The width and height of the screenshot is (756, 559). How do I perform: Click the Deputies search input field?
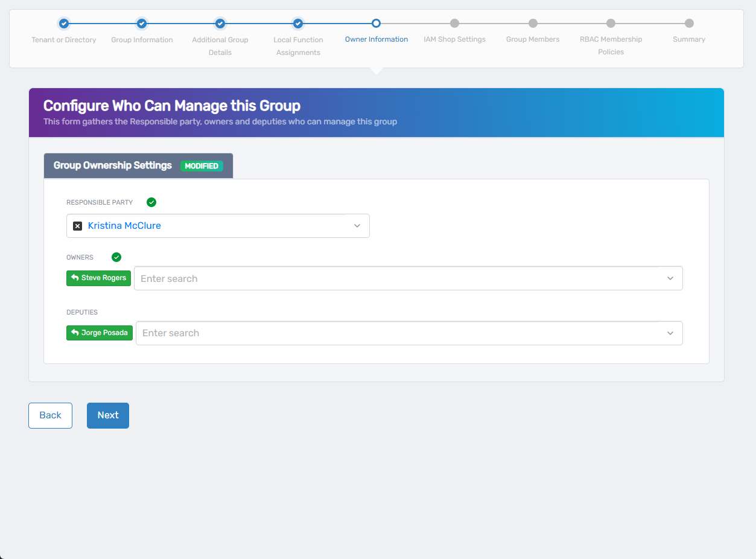pyautogui.click(x=398, y=333)
